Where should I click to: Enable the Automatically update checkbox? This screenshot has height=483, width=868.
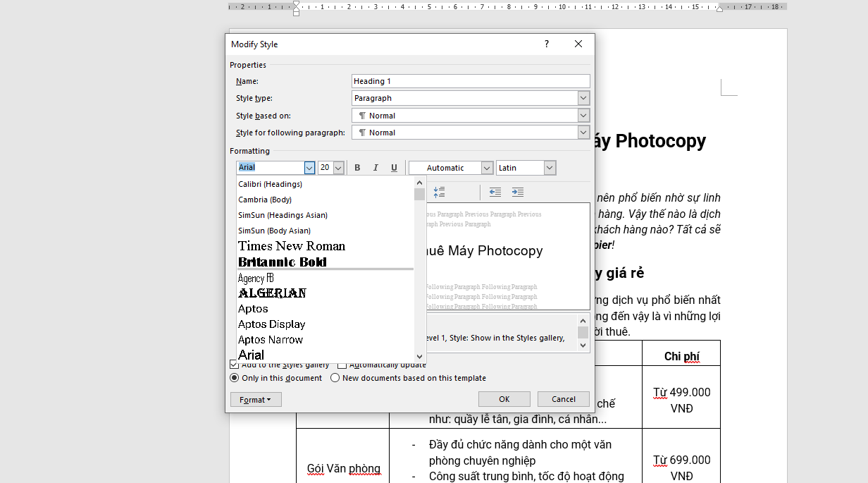[x=342, y=365]
